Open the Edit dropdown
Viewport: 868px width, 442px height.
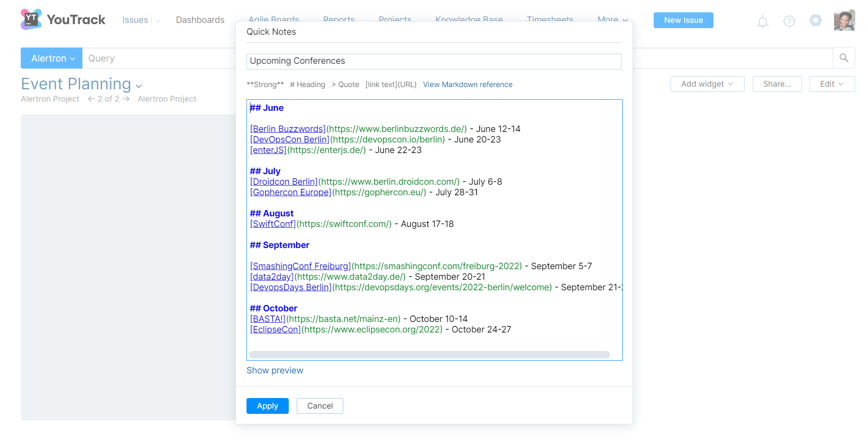pos(831,84)
